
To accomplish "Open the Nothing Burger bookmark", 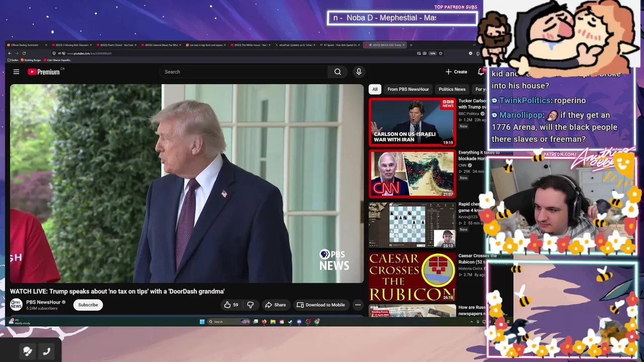I will click(31, 60).
